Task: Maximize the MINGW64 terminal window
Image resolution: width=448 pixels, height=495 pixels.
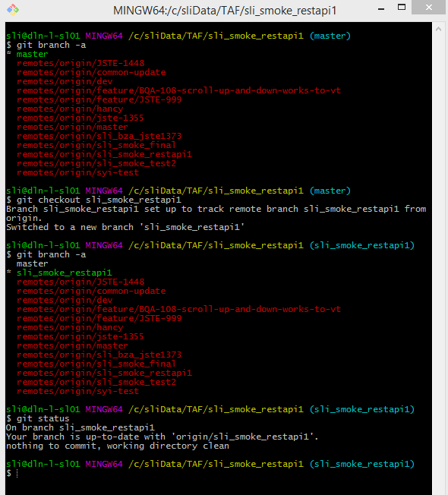Action: 402,8
